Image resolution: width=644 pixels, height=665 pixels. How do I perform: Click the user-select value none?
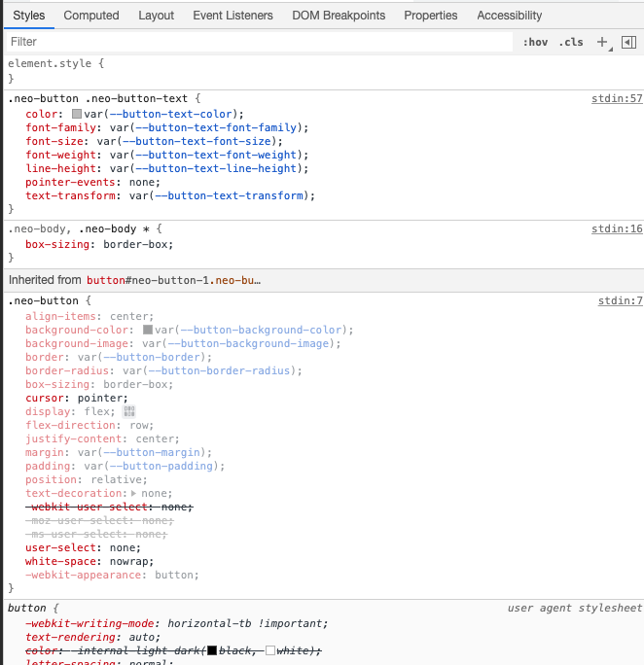[x=123, y=547]
